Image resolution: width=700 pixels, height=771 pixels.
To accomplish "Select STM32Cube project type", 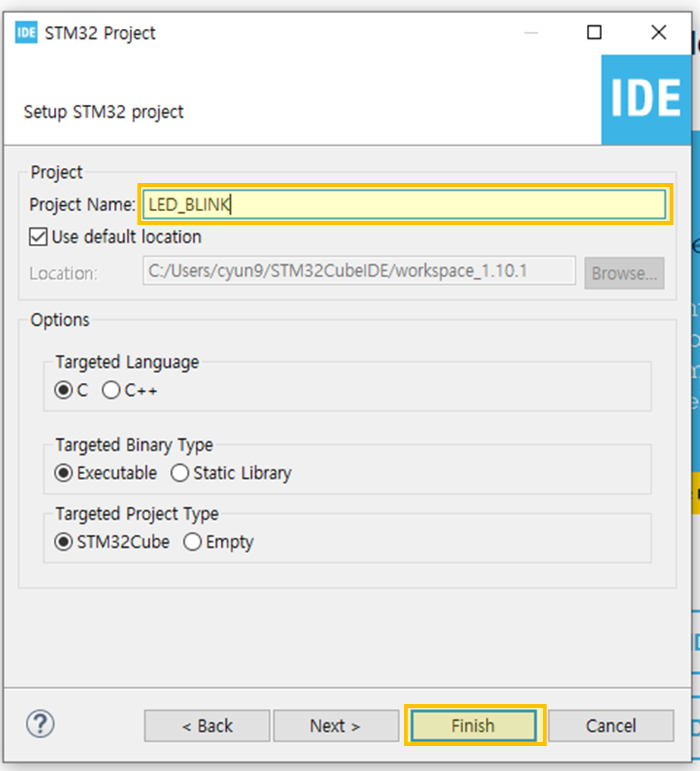I will tap(64, 542).
